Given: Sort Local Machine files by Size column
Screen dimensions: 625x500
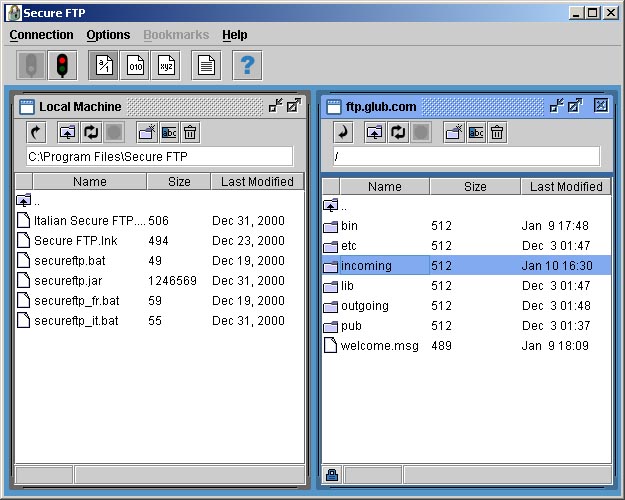Looking at the screenshot, I should coord(179,182).
